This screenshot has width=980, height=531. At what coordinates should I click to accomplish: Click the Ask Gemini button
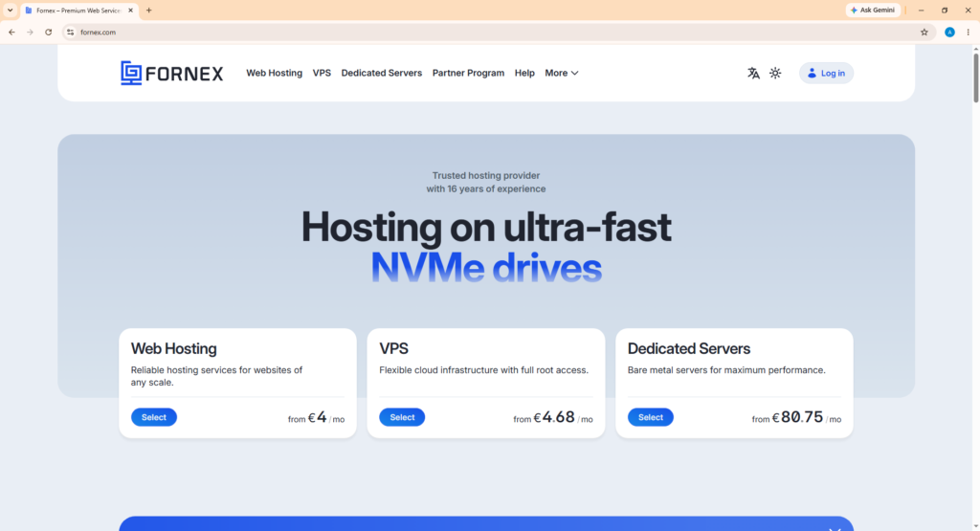873,10
